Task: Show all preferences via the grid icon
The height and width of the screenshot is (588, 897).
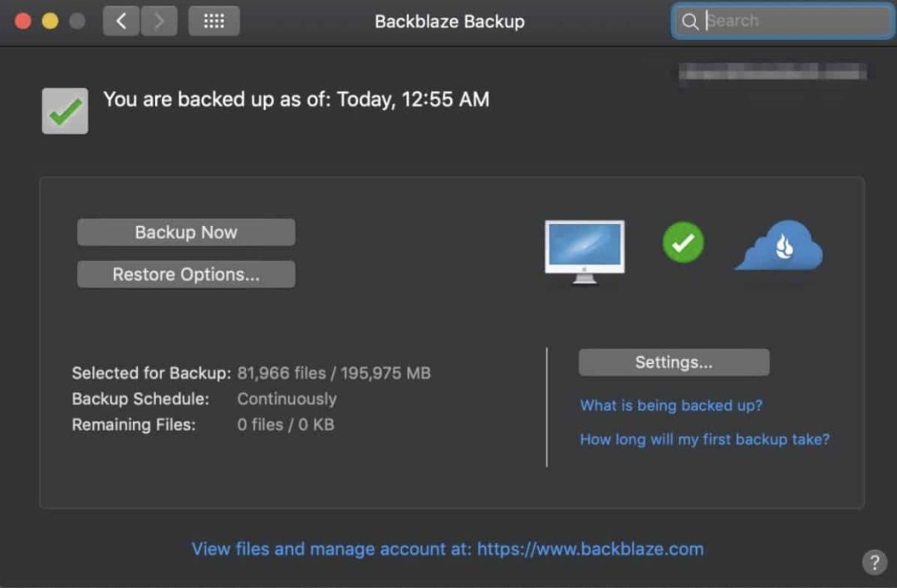Action: [x=214, y=22]
